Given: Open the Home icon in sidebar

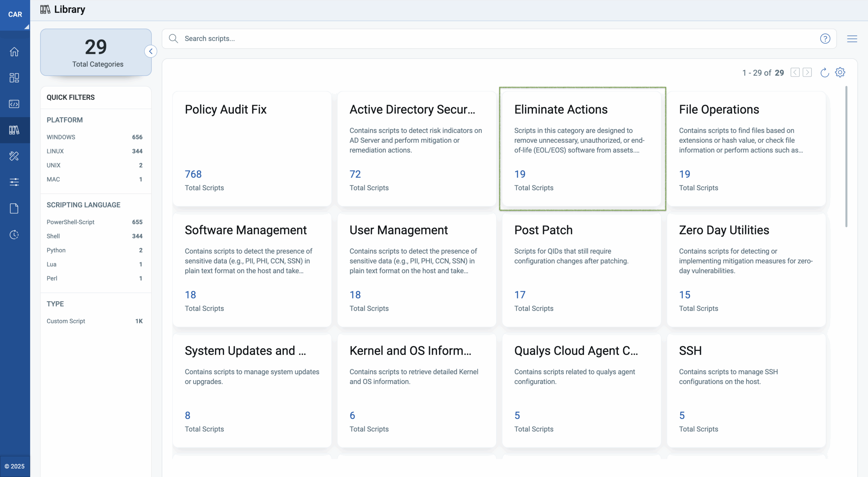Looking at the screenshot, I should coord(14,52).
